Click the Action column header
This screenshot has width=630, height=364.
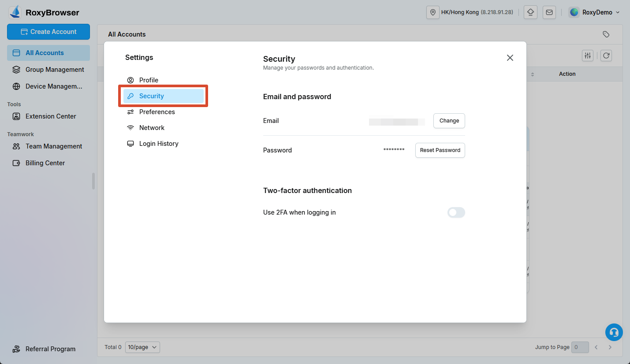click(x=567, y=74)
